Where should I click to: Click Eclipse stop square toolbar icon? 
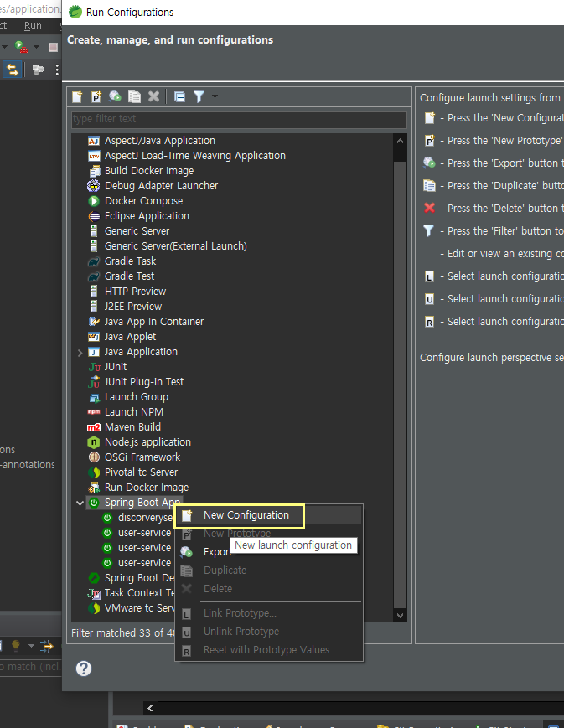click(x=53, y=47)
